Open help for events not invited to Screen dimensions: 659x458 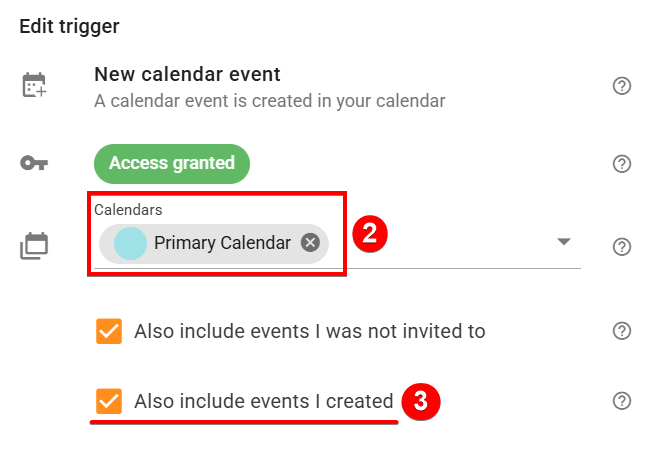622,331
